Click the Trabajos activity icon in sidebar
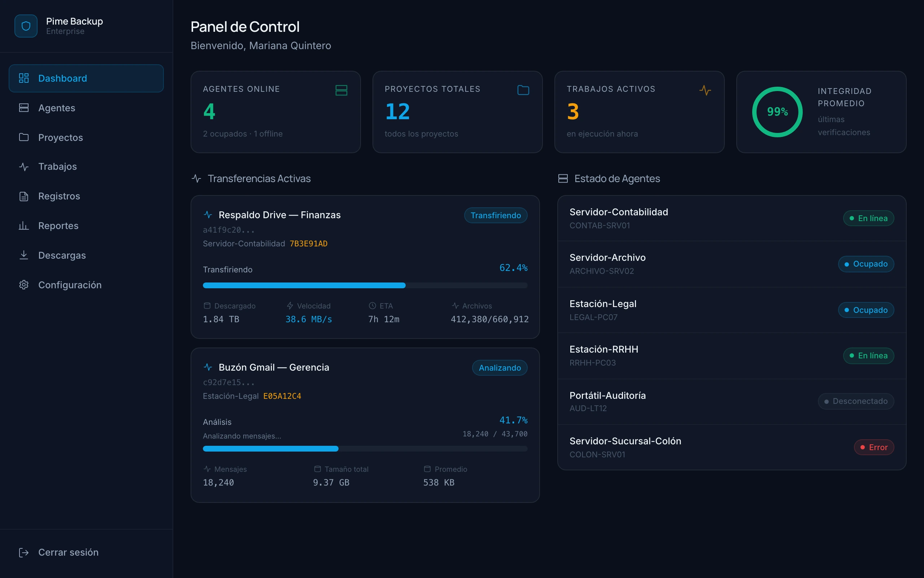 [x=24, y=167]
